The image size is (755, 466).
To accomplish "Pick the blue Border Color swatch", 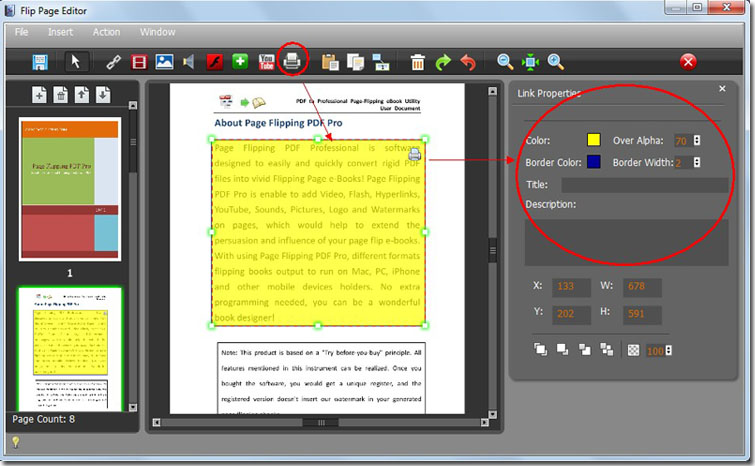I will tap(594, 162).
